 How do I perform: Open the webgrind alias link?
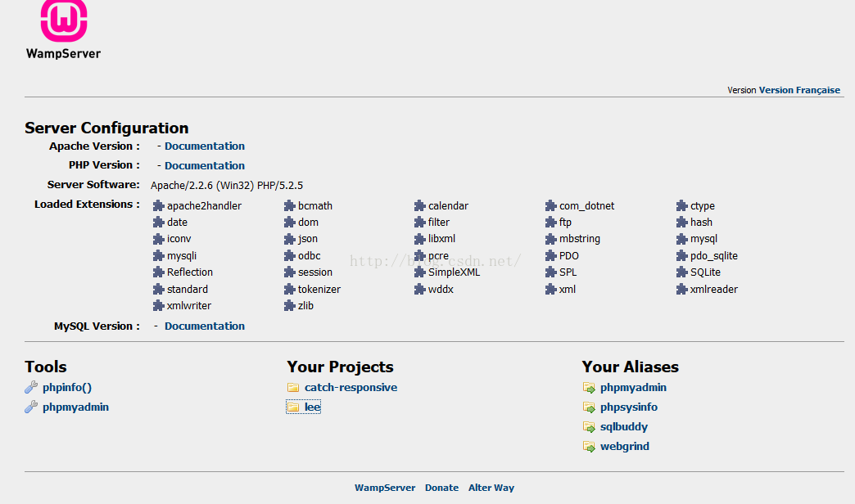point(624,446)
